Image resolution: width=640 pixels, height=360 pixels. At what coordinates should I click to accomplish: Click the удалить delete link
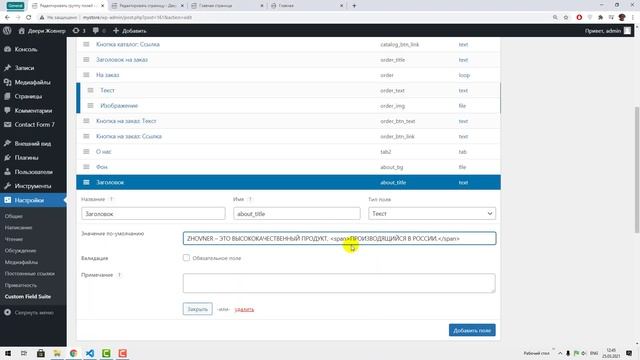[x=244, y=309]
